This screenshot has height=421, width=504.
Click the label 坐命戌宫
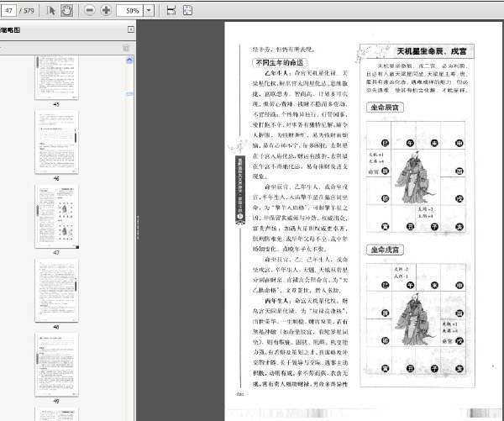pos(385,250)
